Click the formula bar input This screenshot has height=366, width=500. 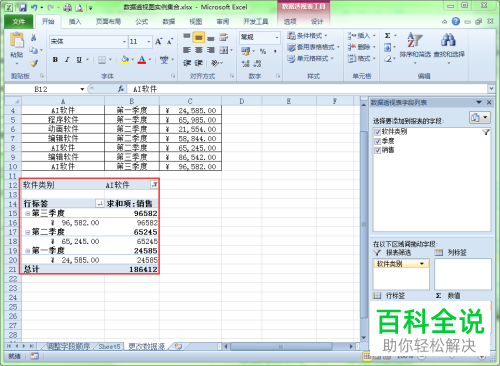(307, 89)
